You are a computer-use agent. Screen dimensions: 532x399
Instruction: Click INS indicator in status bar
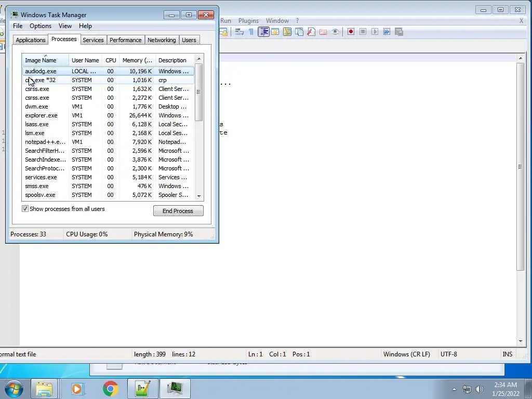[x=507, y=354]
